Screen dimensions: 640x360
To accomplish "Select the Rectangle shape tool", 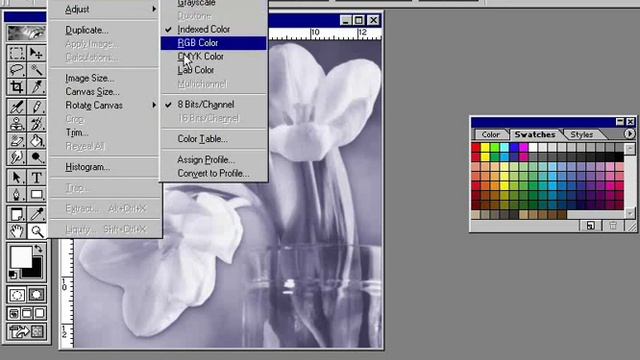I will point(36,194).
